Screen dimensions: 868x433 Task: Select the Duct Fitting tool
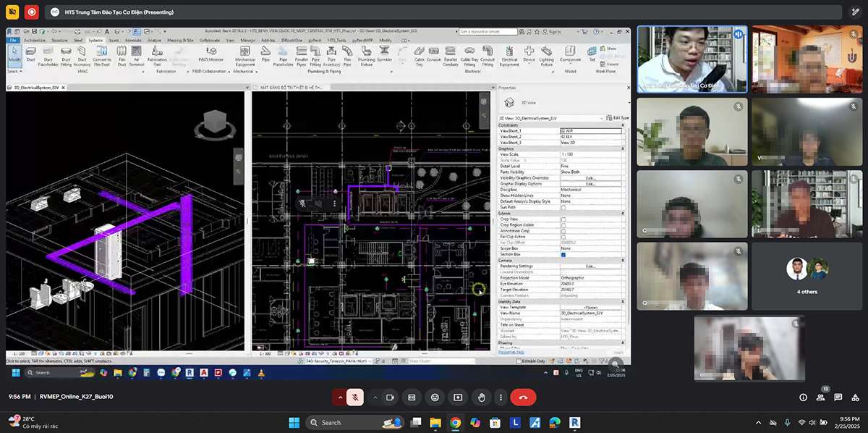tap(66, 56)
